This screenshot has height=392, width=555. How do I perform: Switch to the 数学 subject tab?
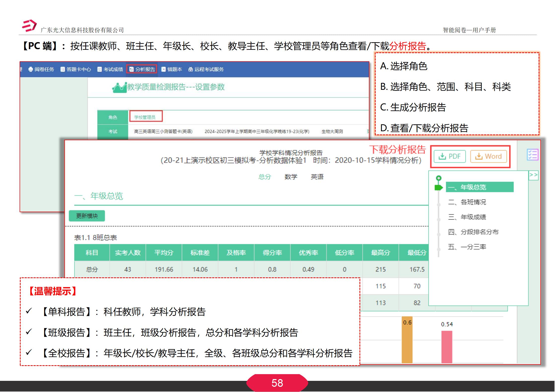[x=291, y=177]
